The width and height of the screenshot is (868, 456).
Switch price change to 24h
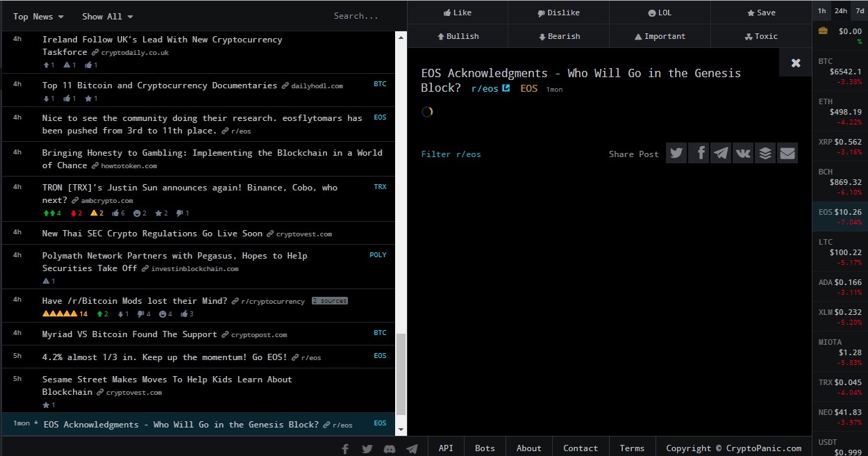pos(841,10)
